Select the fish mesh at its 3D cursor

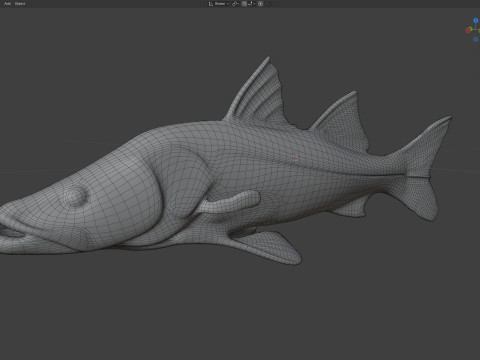(x=294, y=159)
